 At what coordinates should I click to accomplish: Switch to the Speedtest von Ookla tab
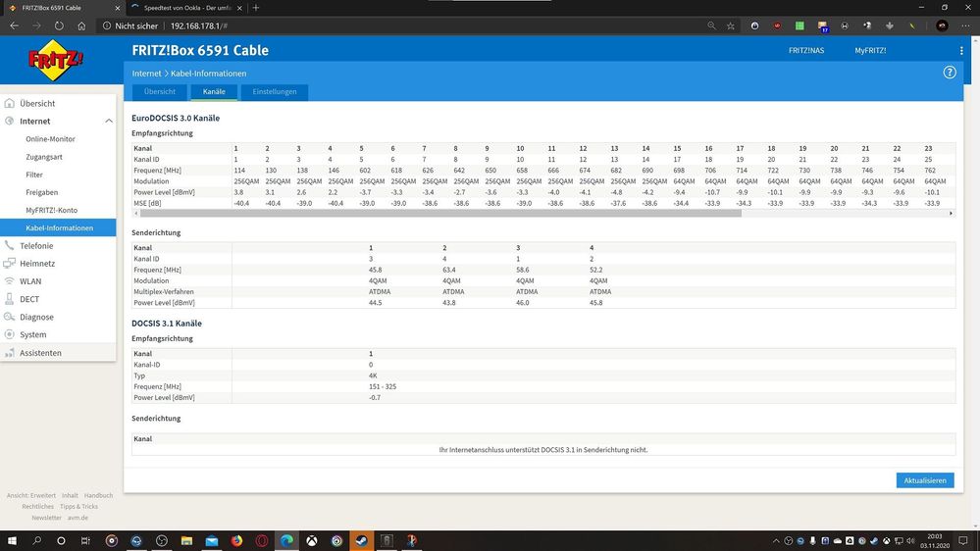[186, 8]
